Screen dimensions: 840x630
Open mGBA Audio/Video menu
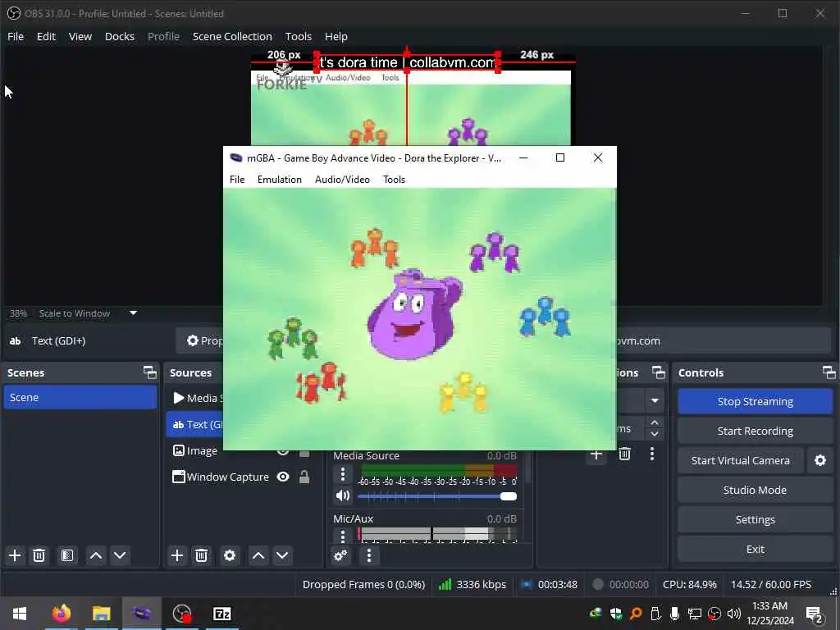click(x=342, y=180)
